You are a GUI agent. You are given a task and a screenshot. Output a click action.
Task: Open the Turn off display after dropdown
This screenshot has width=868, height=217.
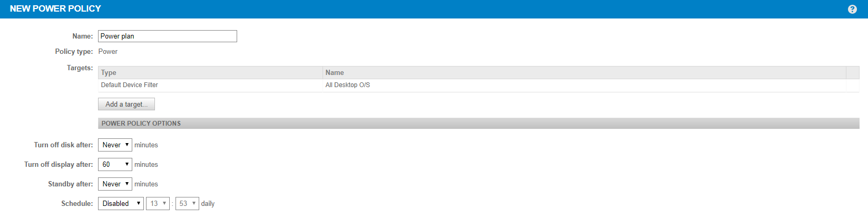click(115, 164)
